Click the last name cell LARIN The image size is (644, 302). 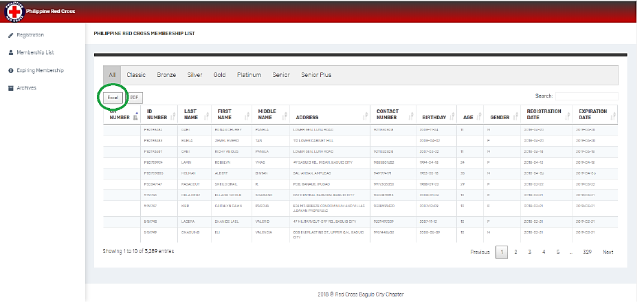coord(186,162)
